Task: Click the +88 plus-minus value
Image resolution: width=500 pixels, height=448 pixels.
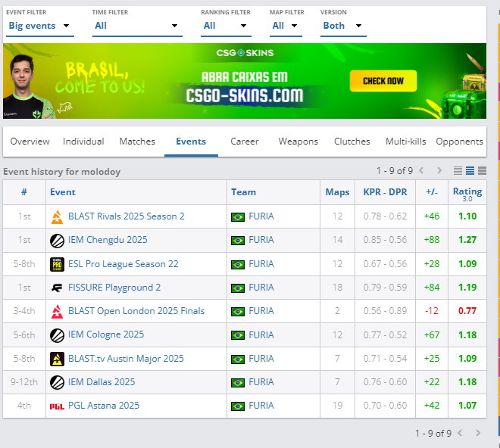Action: 432,240
